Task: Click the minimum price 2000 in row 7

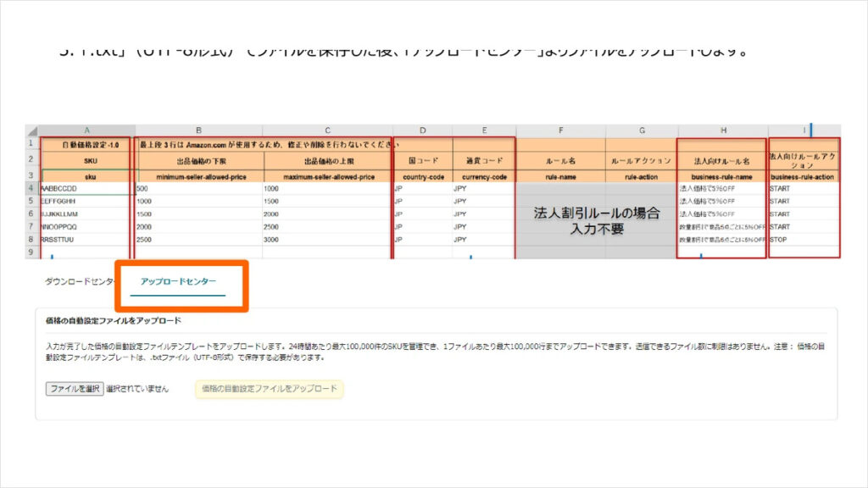Action: (199, 227)
